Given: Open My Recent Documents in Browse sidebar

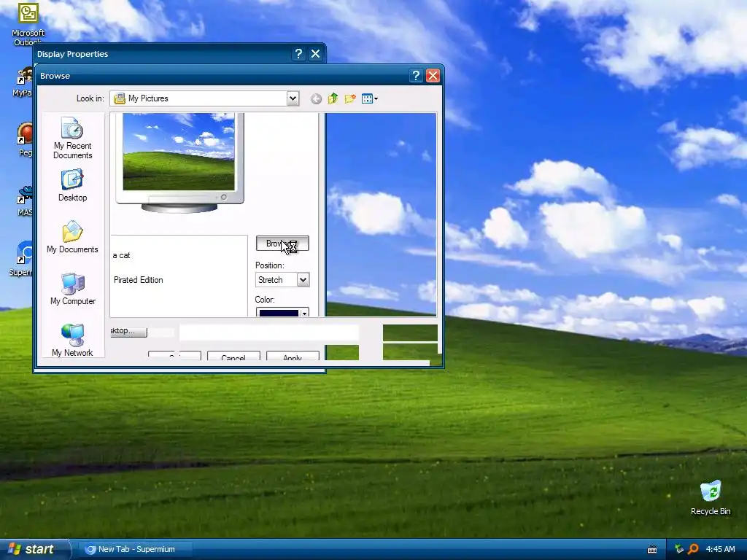Looking at the screenshot, I should pos(72,138).
